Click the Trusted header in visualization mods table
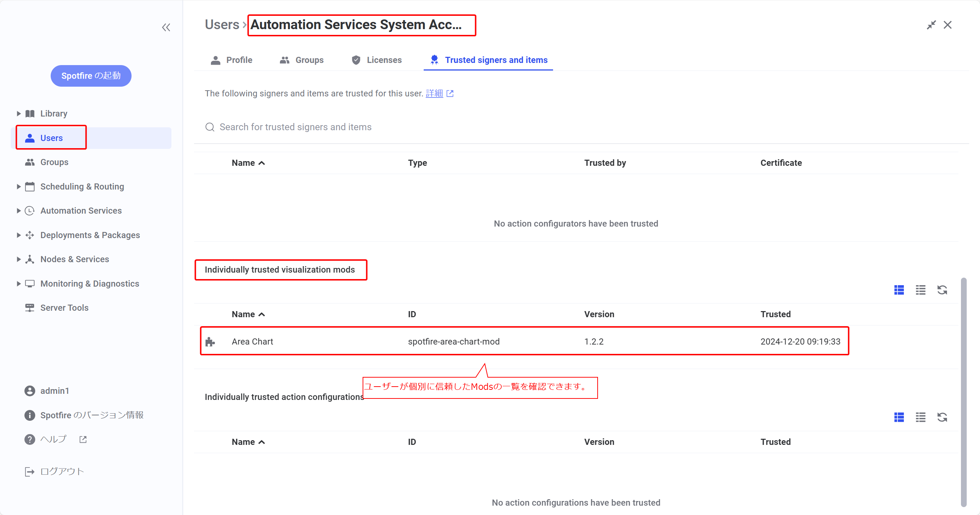Viewport: 980px width, 515px height. tap(775, 314)
